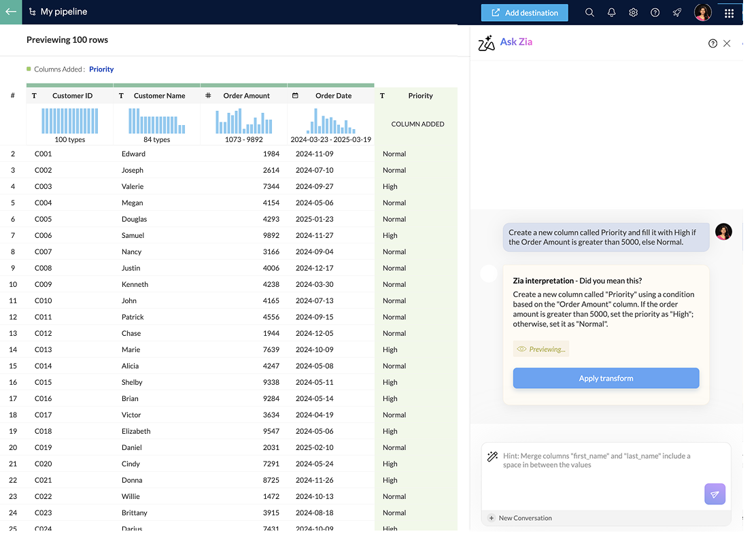
Task: Toggle the Previewing eye indicator
Action: 541,349
